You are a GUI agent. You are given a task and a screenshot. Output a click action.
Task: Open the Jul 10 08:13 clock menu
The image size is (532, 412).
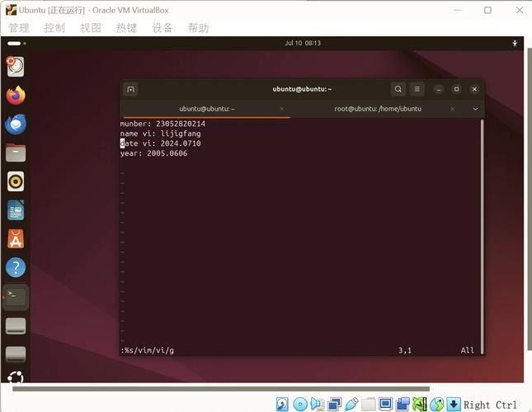(303, 43)
